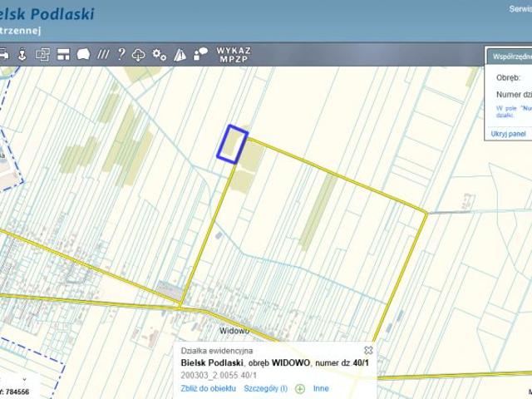This screenshot has height=399, width=532.
Task: Open the person with speech bubble icon
Action: (200, 54)
